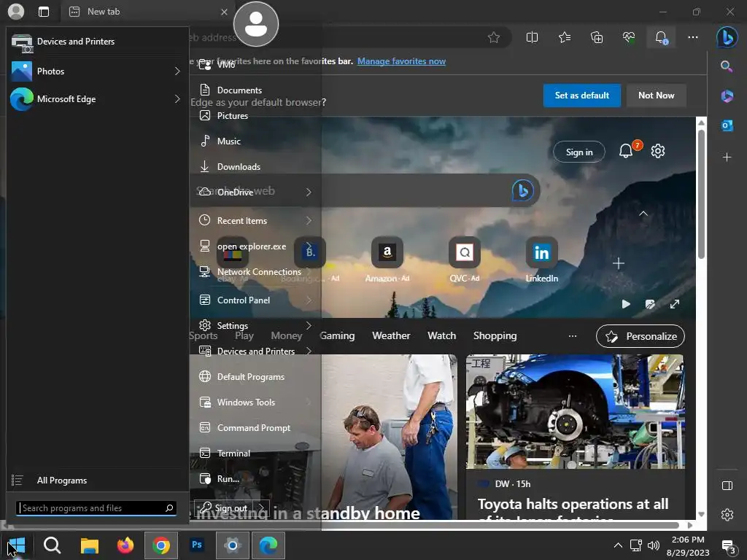Collapse quick links chevron

pos(643,214)
